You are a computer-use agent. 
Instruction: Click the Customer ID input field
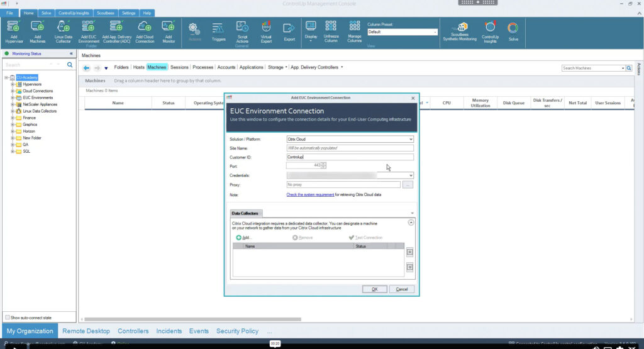click(x=350, y=157)
